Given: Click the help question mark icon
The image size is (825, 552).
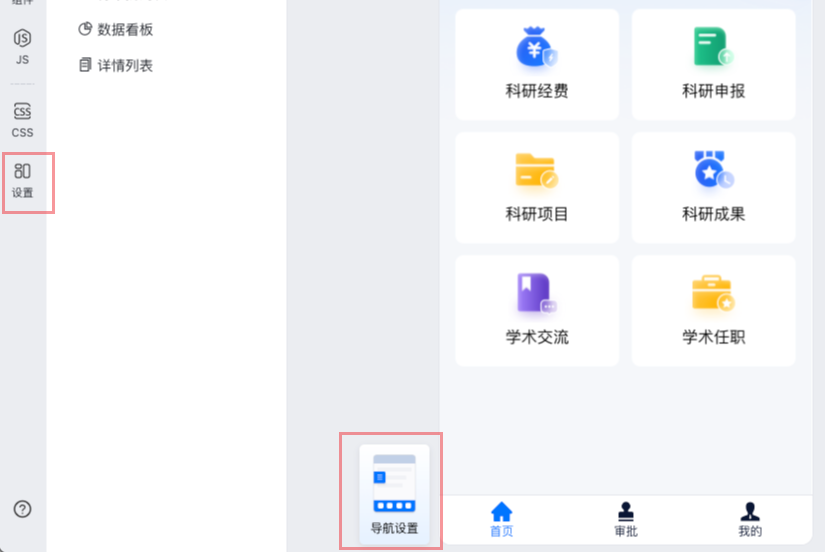Looking at the screenshot, I should [x=22, y=509].
